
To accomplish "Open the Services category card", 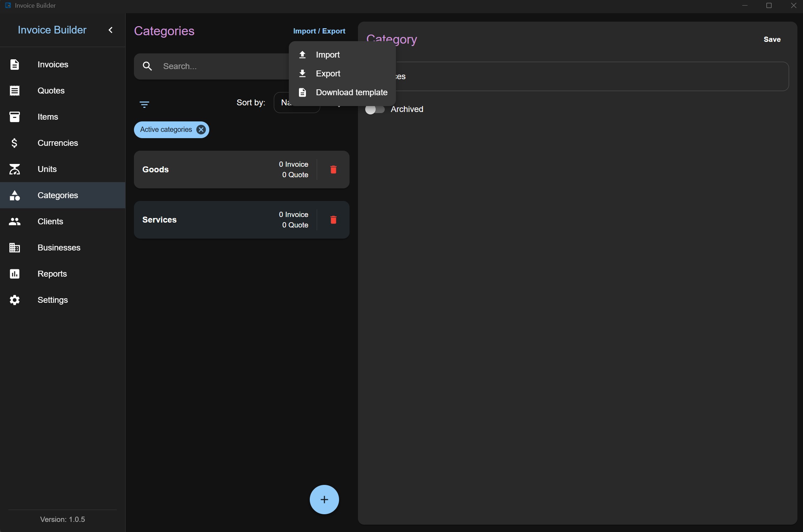I will coord(241,220).
